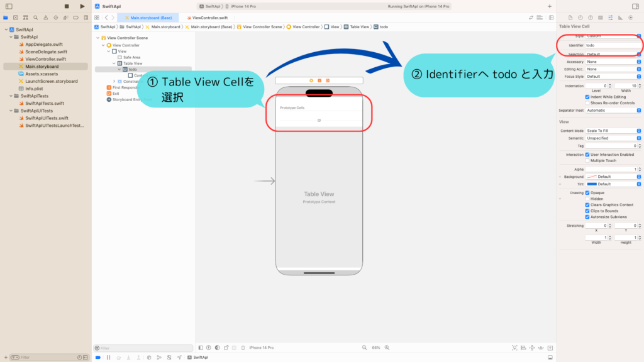Open the Semantic dropdown
The height and width of the screenshot is (362, 644).
click(x=613, y=138)
